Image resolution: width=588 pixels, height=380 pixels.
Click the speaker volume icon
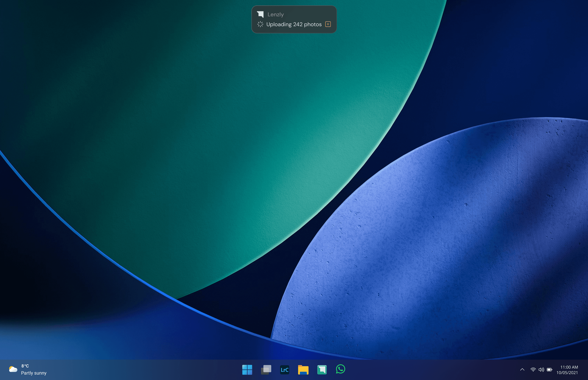coord(541,370)
